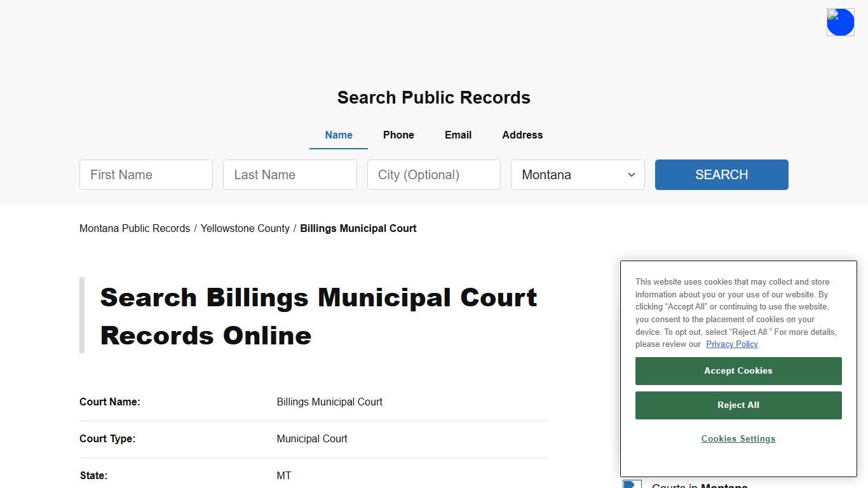Click the Last Name input field
Image resolution: width=868 pixels, height=488 pixels.
tap(290, 175)
